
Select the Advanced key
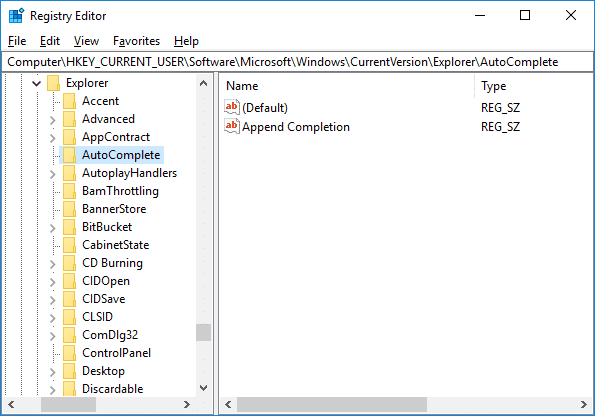click(x=108, y=119)
